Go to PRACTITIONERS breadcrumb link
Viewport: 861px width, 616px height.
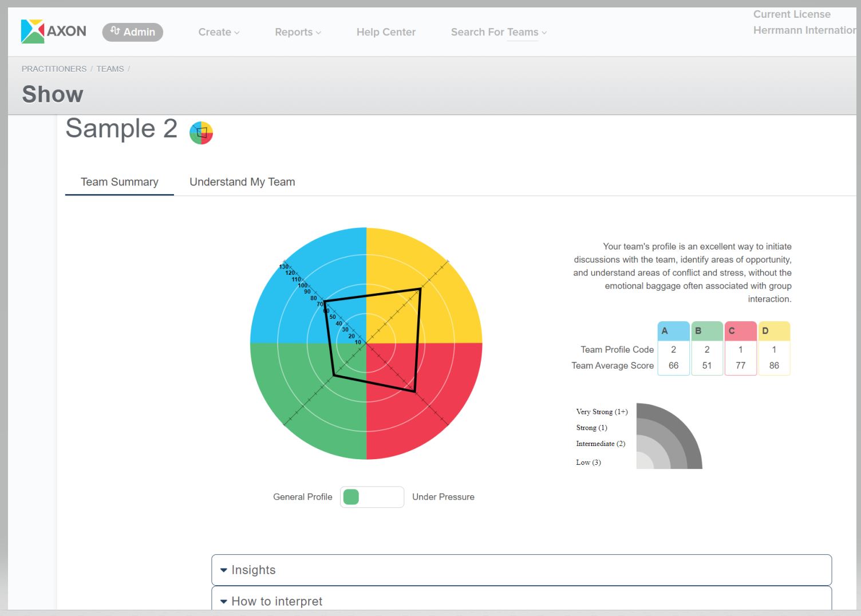coord(54,69)
